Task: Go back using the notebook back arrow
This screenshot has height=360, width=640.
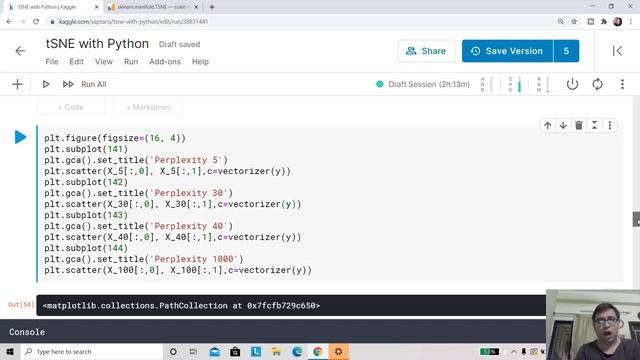Action: pos(20,51)
